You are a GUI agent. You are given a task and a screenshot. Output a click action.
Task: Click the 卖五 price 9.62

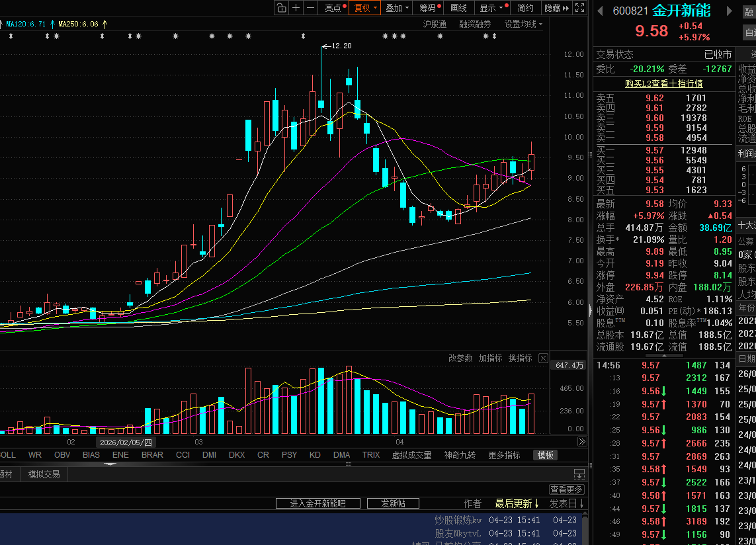[655, 98]
